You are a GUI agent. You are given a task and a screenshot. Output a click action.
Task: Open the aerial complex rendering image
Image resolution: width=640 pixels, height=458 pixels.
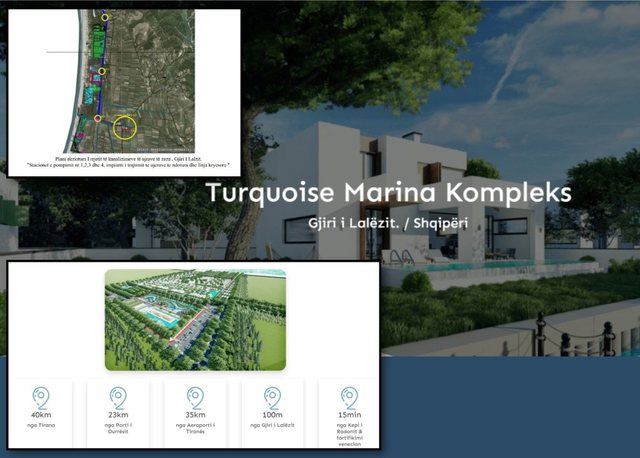195,319
